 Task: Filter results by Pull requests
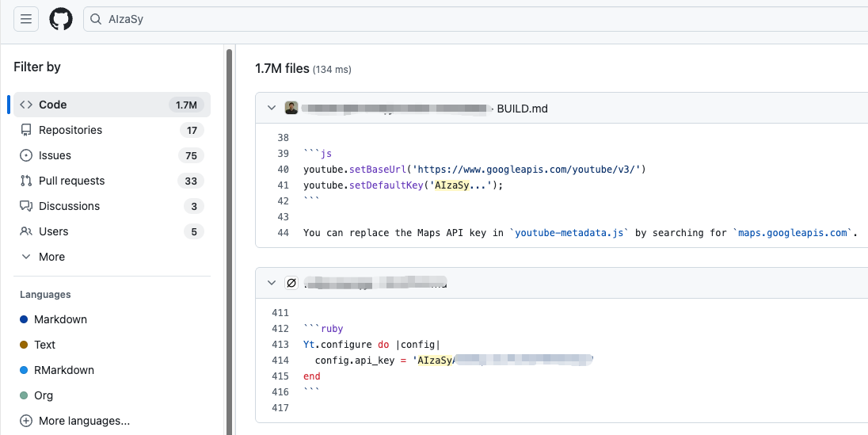click(71, 181)
